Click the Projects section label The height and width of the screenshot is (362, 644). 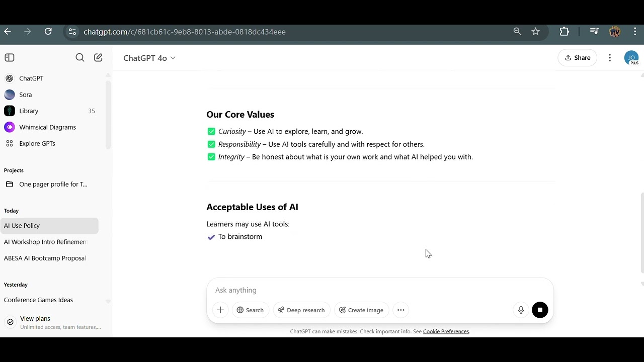pyautogui.click(x=14, y=170)
